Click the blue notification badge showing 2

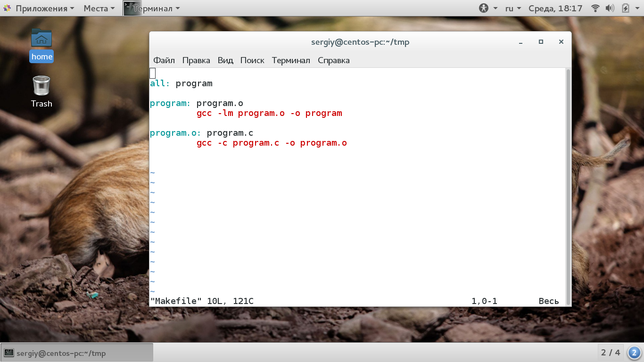click(x=634, y=352)
